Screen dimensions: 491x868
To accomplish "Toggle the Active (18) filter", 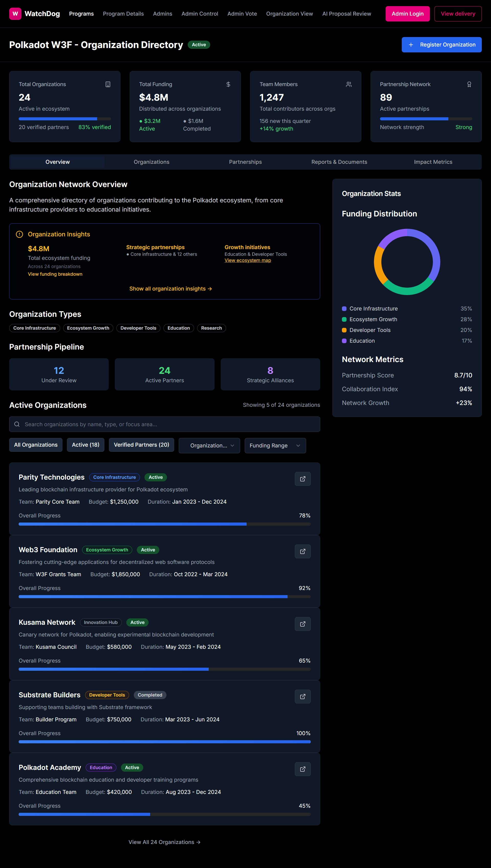I will click(x=85, y=445).
